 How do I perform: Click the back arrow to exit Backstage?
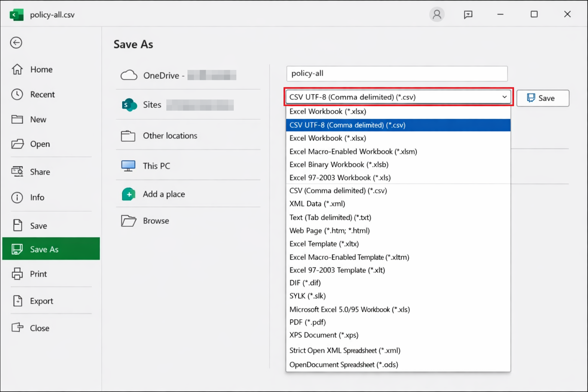click(x=16, y=42)
